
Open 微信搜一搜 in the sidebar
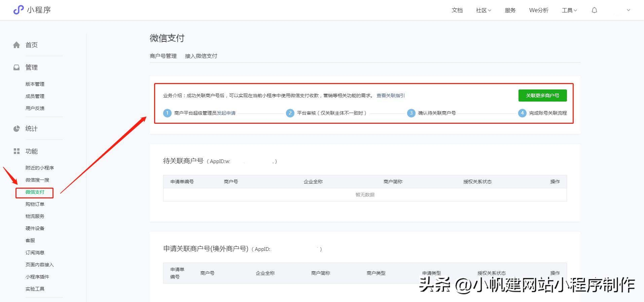[x=37, y=180]
